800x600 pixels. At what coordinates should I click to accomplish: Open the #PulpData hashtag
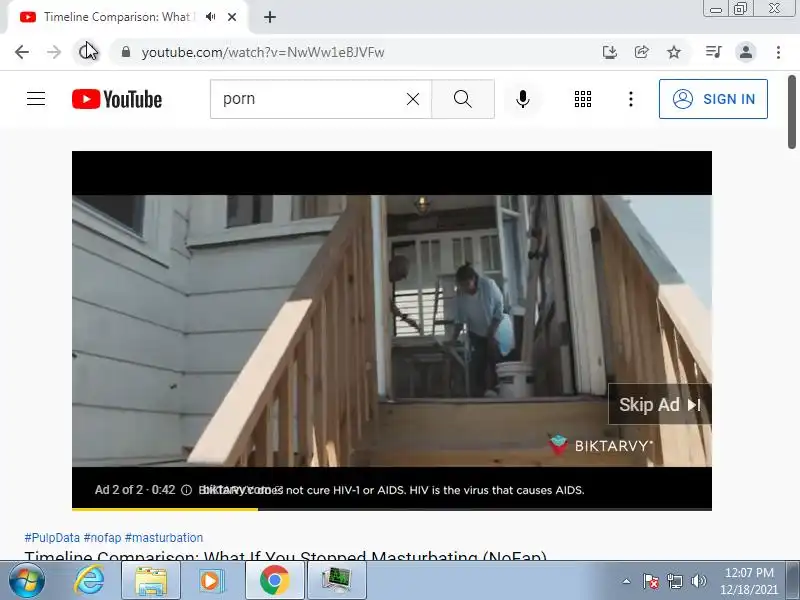(x=52, y=538)
